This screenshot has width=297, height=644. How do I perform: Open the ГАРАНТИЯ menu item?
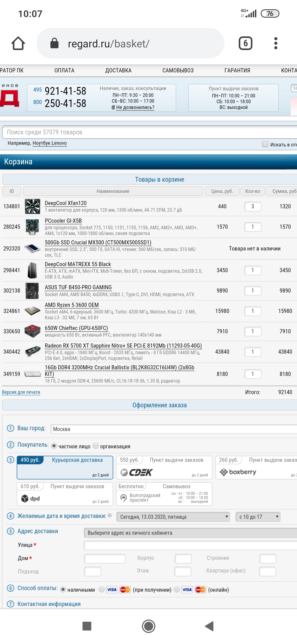[237, 70]
